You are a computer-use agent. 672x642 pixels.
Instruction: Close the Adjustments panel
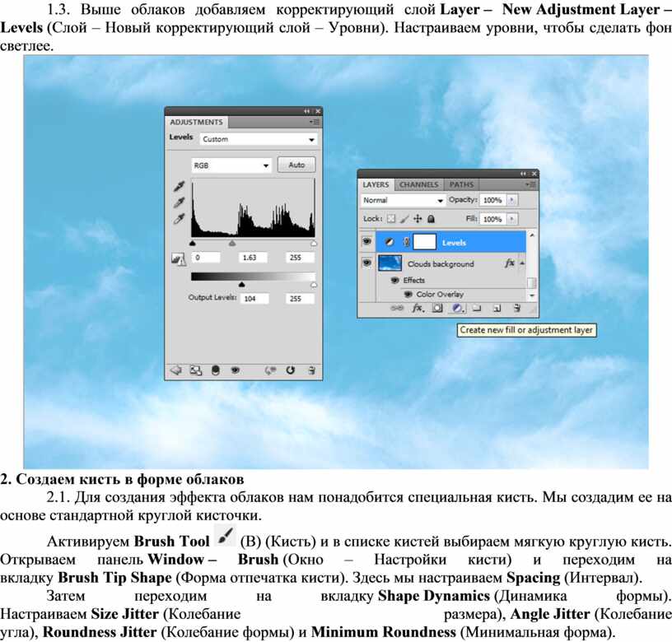(x=318, y=111)
